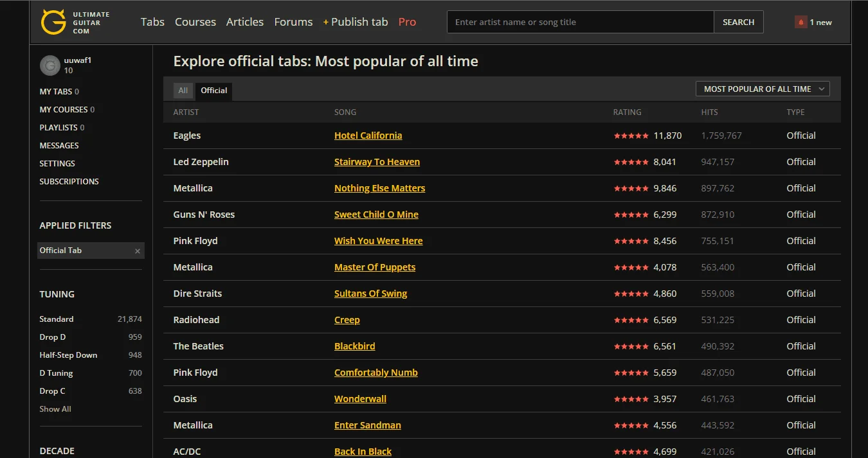Select the Official filter tab

click(x=214, y=91)
